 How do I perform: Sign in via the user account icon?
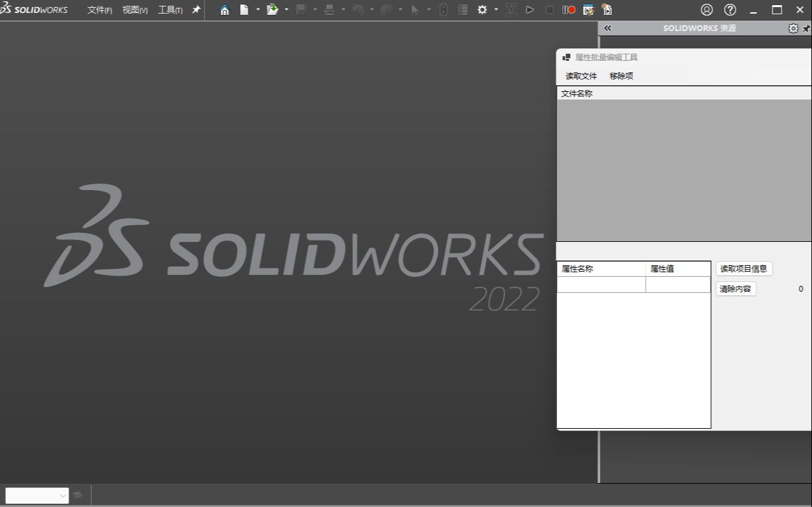click(707, 10)
